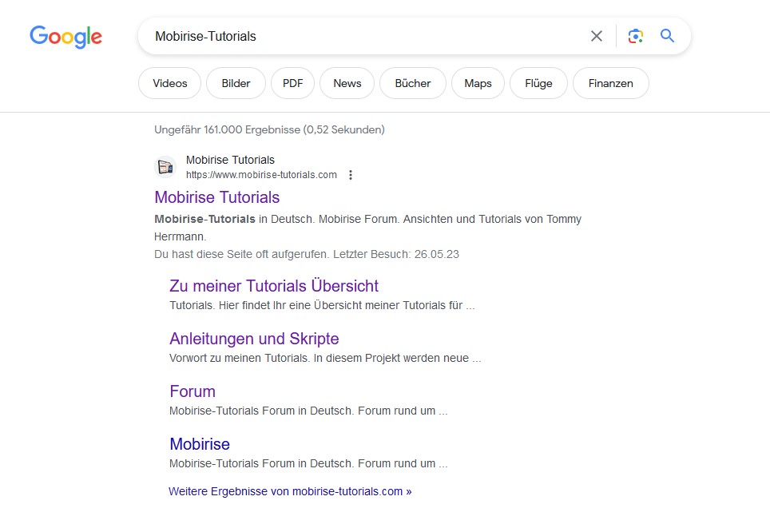Choose the Bücher filter chip
This screenshot has width=770, height=532.
coord(412,83)
